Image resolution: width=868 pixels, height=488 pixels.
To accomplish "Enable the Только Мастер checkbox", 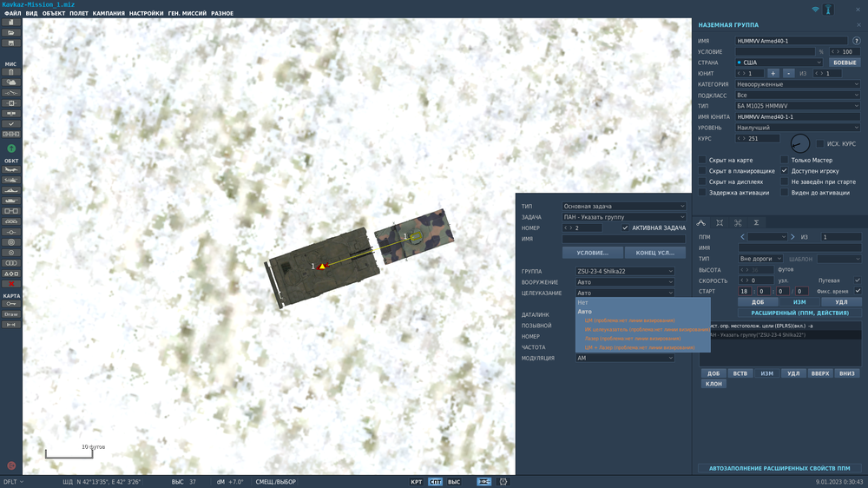I will 785,160.
